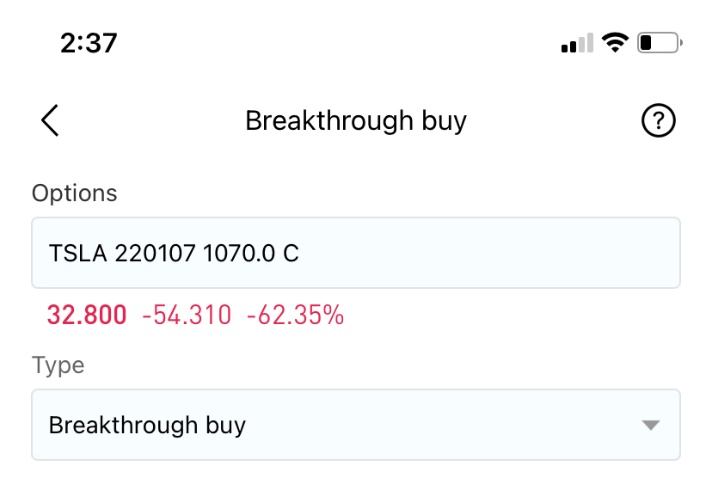712x484 pixels.
Task: Click the percent change -62.35%
Action: pos(295,315)
